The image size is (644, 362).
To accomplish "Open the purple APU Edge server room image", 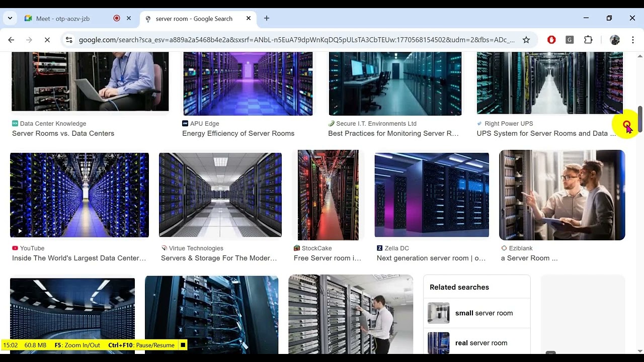I will [248, 83].
